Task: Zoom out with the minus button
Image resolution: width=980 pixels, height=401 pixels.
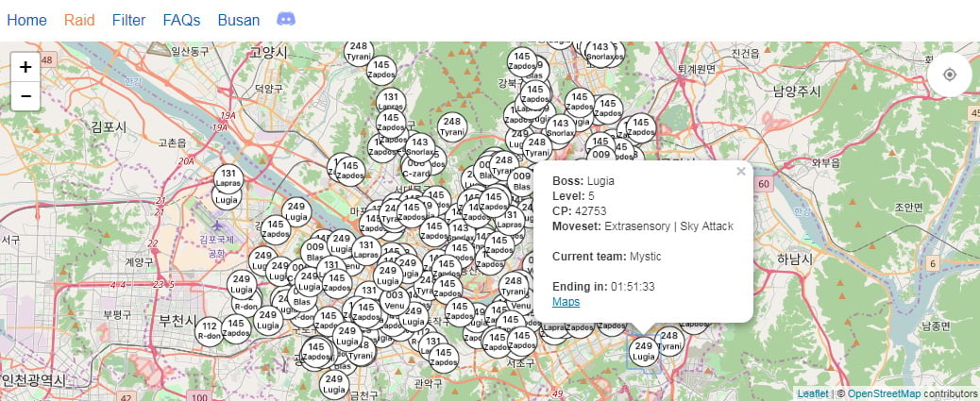Action: click(x=25, y=95)
